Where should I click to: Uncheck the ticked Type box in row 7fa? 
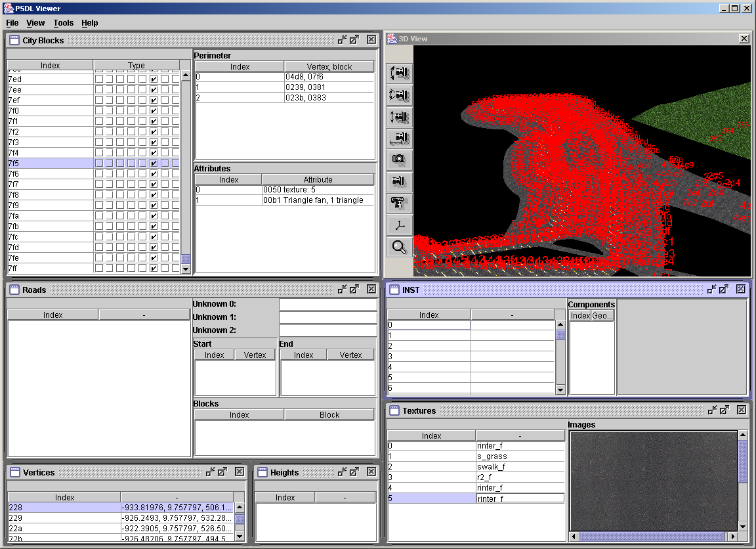[x=154, y=216]
